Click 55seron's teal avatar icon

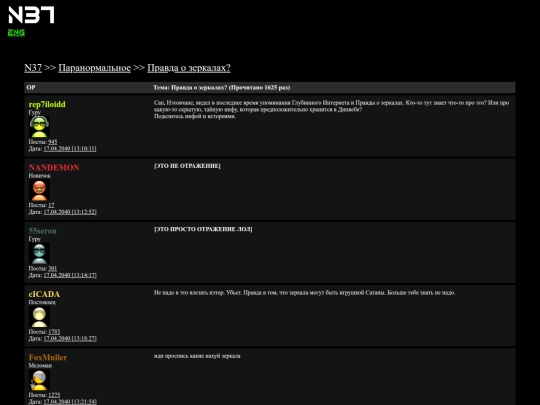click(39, 253)
